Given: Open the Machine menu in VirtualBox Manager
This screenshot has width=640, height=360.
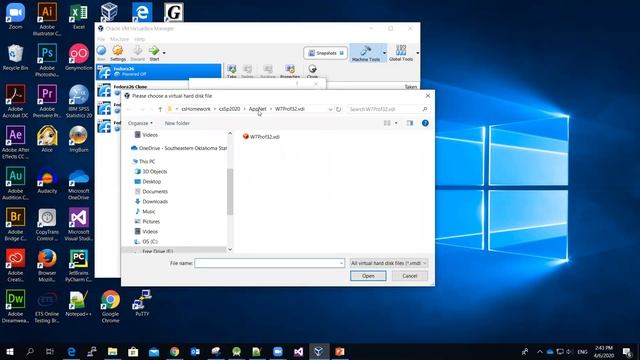Looking at the screenshot, I should pyautogui.click(x=120, y=39).
